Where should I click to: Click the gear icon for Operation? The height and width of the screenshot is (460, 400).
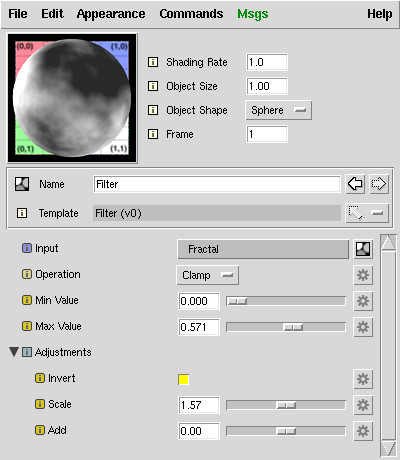click(x=363, y=275)
